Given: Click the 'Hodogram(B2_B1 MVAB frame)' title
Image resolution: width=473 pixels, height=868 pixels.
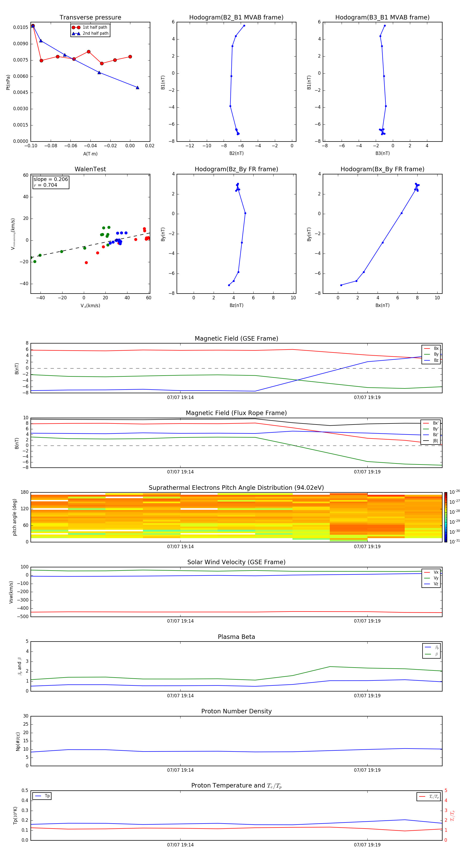Looking at the screenshot, I should click(236, 17).
